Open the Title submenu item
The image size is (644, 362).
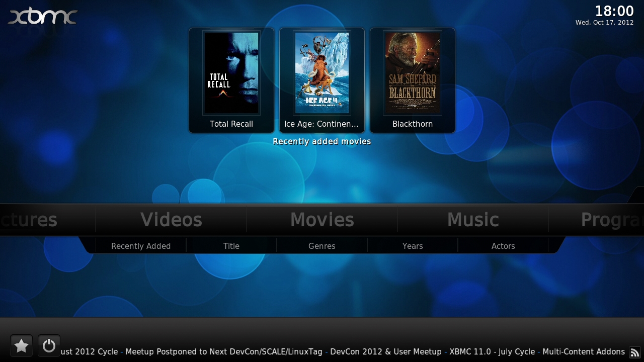[231, 246]
